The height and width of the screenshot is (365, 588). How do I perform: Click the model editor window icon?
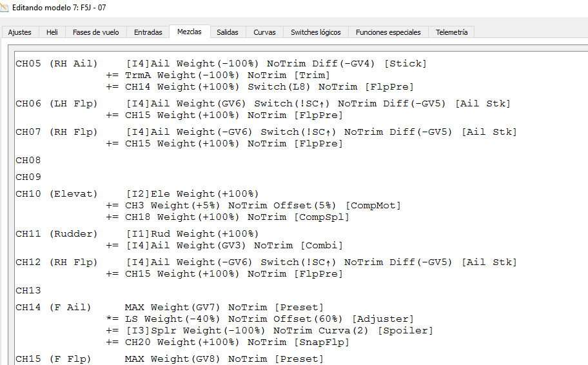[5, 7]
